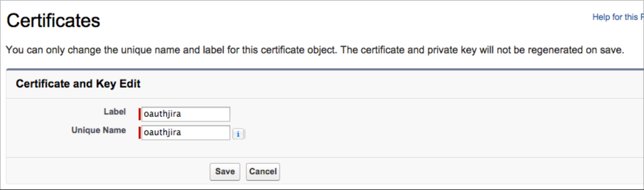Screen dimensions: 644x190
Task: Click into the Unique Name text box
Action: [186, 133]
